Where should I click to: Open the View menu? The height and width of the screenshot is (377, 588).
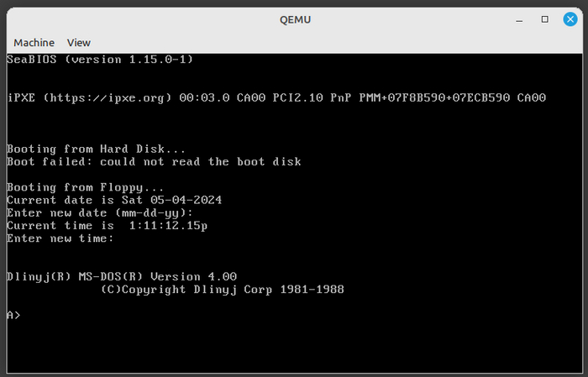point(78,42)
